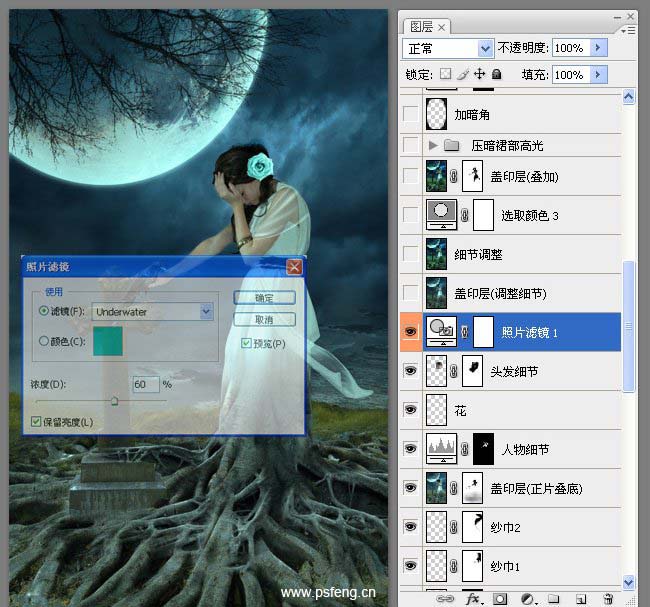
Task: Show the 加暗角 layer
Action: tap(411, 114)
